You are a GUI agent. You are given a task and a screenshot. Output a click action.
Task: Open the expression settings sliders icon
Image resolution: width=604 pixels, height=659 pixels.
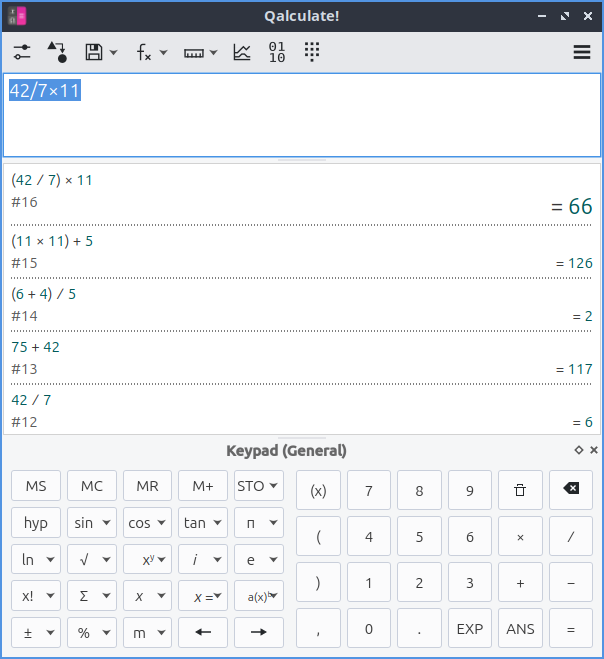pyautogui.click(x=22, y=53)
